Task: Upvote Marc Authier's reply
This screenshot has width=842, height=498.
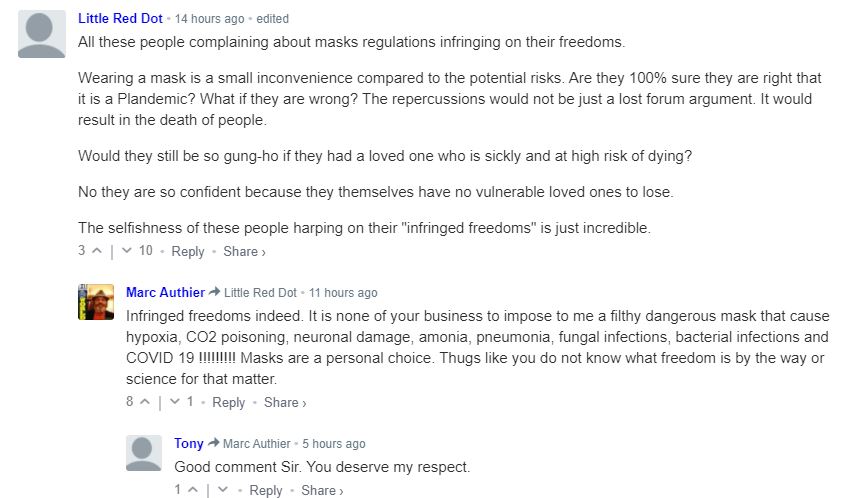Action: pos(145,402)
